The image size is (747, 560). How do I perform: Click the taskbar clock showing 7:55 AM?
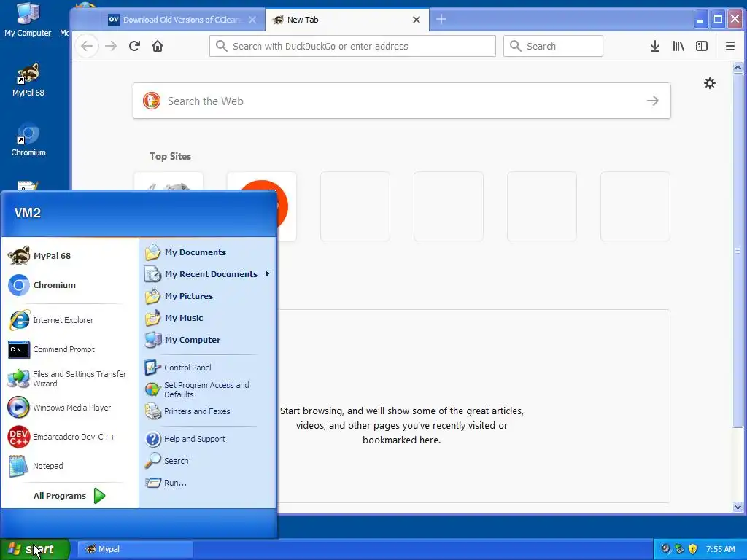pyautogui.click(x=720, y=550)
